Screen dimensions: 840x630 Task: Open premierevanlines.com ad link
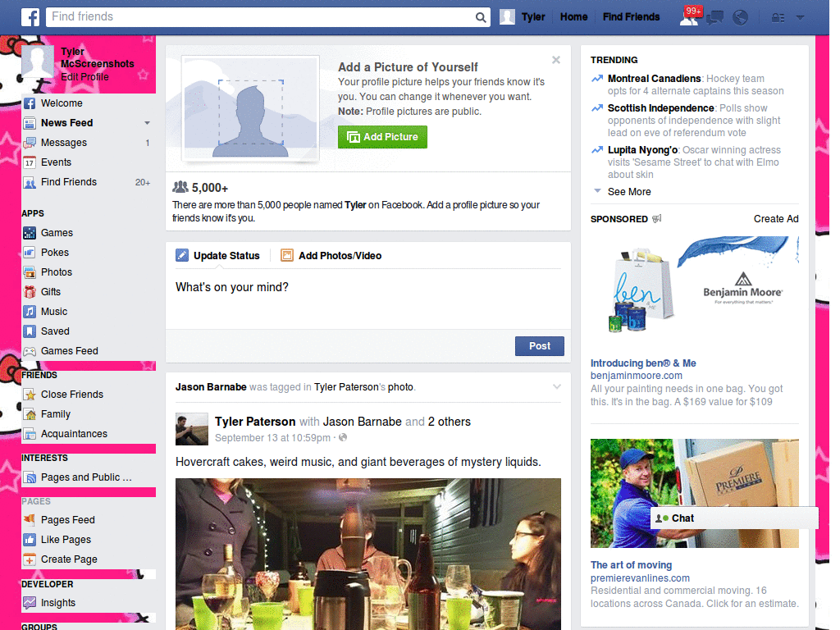(x=640, y=578)
